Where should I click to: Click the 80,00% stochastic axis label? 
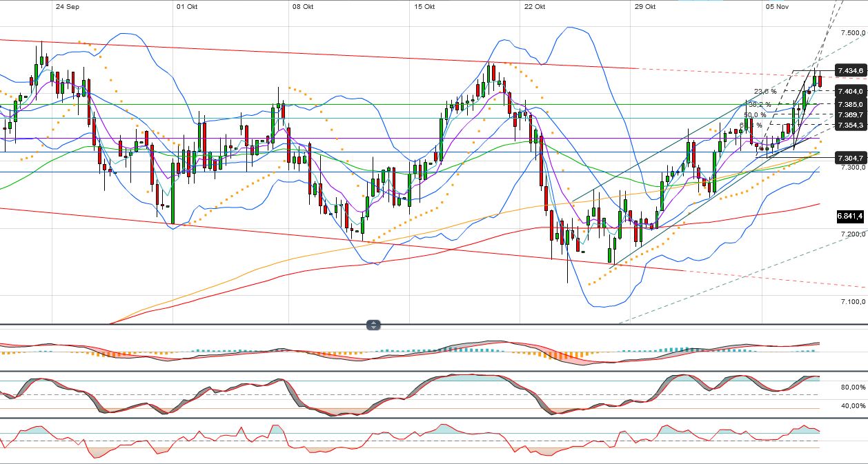[853, 387]
